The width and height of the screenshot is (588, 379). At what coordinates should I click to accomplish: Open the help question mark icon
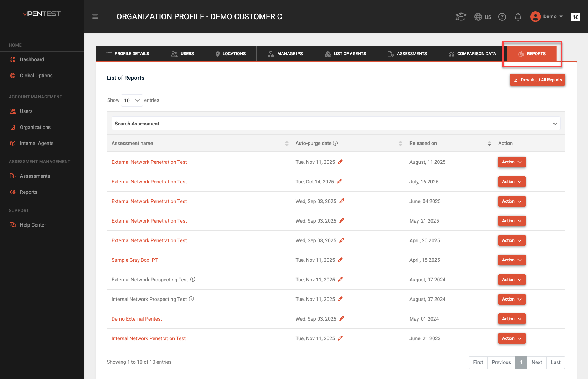[502, 17]
